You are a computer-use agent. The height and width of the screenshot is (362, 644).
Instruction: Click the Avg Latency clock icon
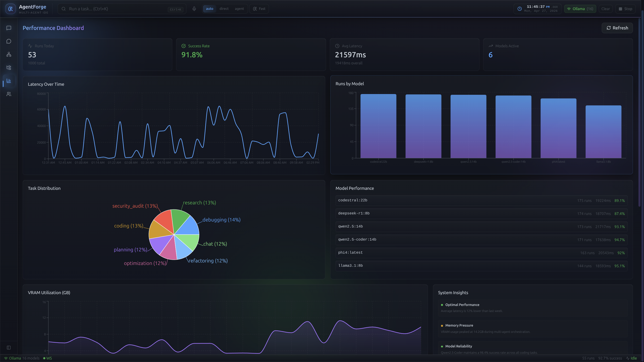click(x=337, y=46)
